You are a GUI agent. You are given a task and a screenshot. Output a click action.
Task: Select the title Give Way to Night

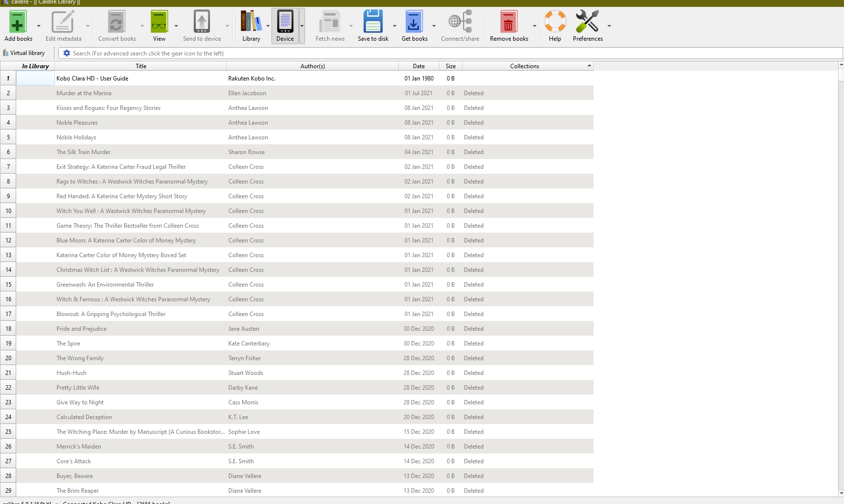[80, 402]
